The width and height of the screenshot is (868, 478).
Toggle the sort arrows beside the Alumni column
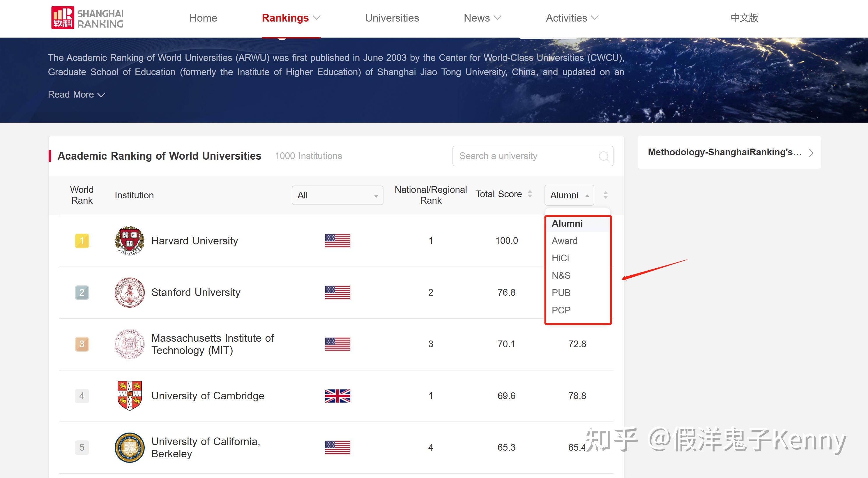606,195
